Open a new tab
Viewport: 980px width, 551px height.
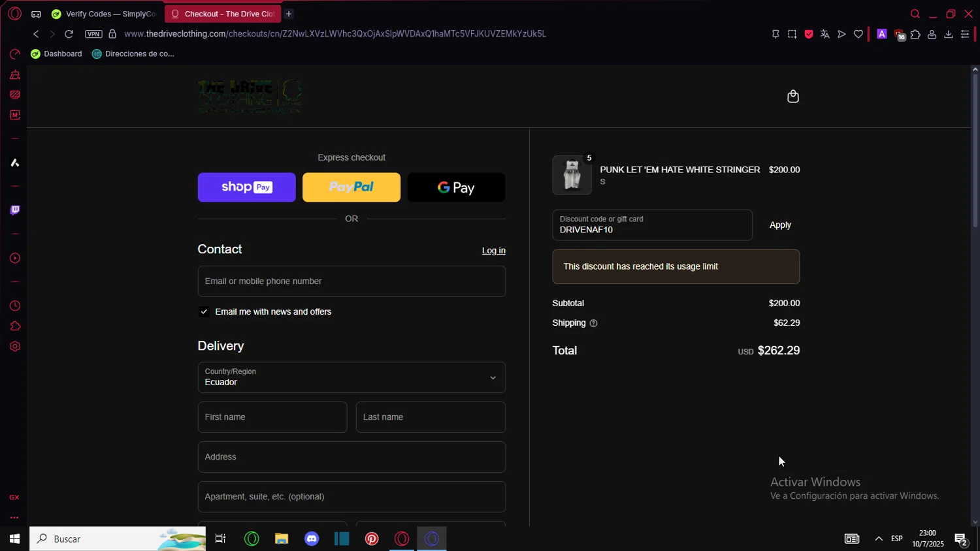point(289,14)
